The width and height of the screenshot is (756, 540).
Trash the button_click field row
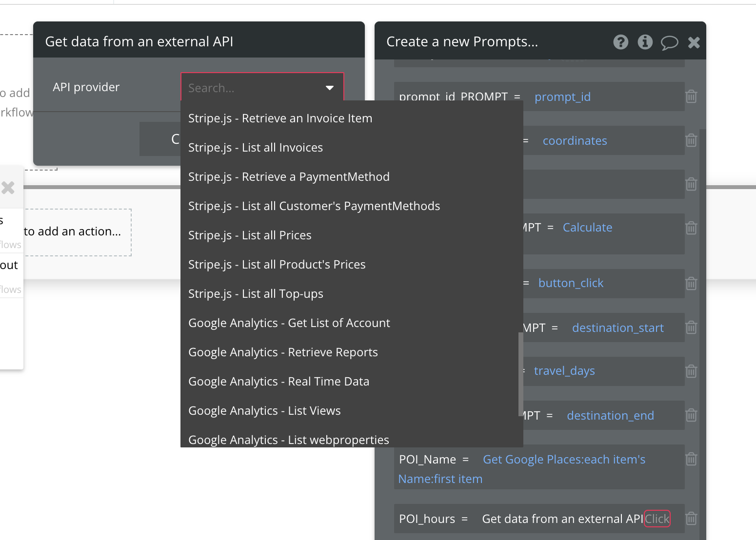click(691, 283)
